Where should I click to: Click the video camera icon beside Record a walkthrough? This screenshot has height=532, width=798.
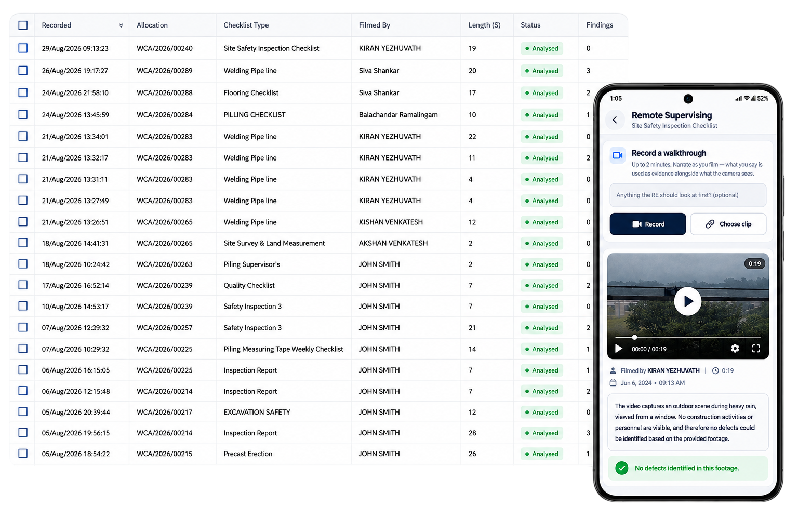[x=618, y=155]
